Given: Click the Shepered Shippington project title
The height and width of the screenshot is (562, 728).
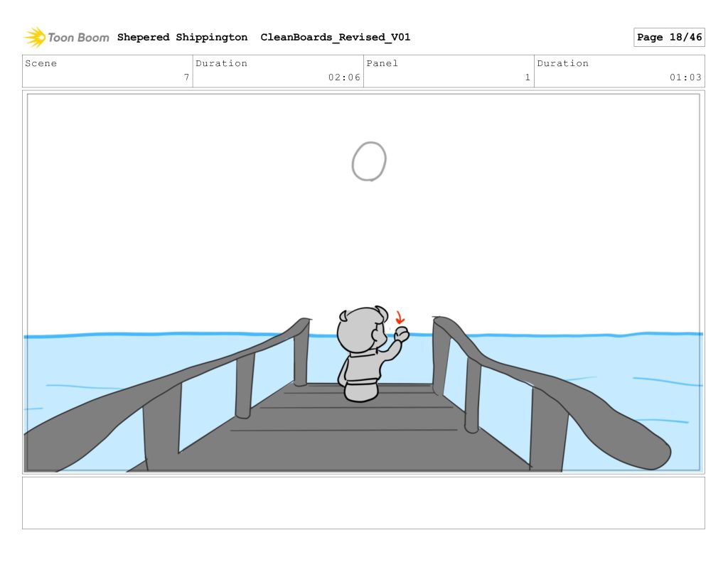Looking at the screenshot, I should click(182, 38).
